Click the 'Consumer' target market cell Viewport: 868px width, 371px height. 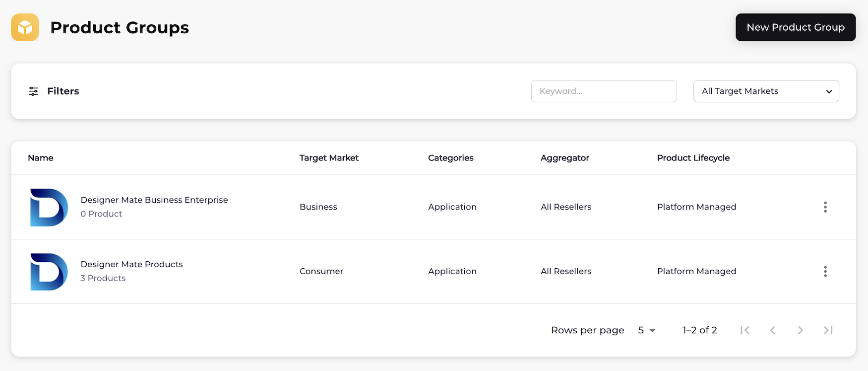(321, 272)
